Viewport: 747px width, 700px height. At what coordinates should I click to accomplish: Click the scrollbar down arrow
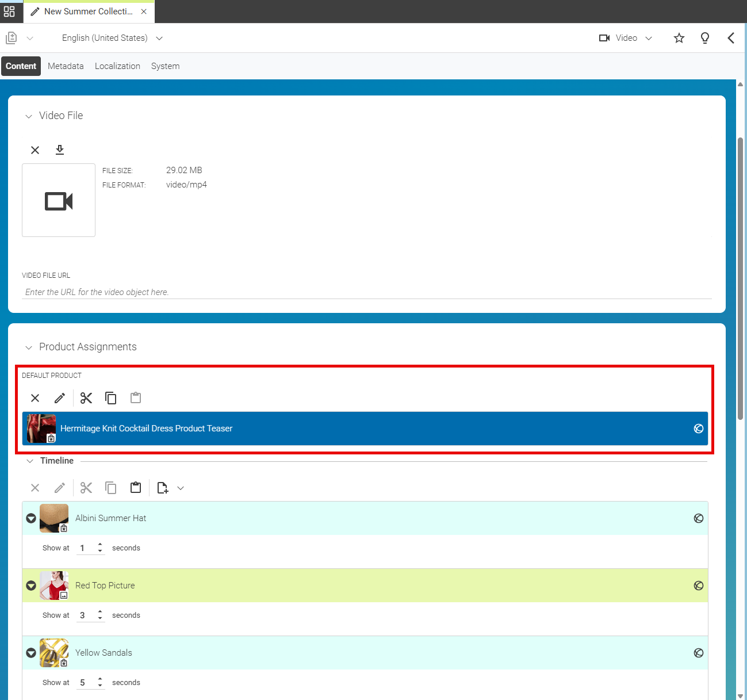[741, 696]
